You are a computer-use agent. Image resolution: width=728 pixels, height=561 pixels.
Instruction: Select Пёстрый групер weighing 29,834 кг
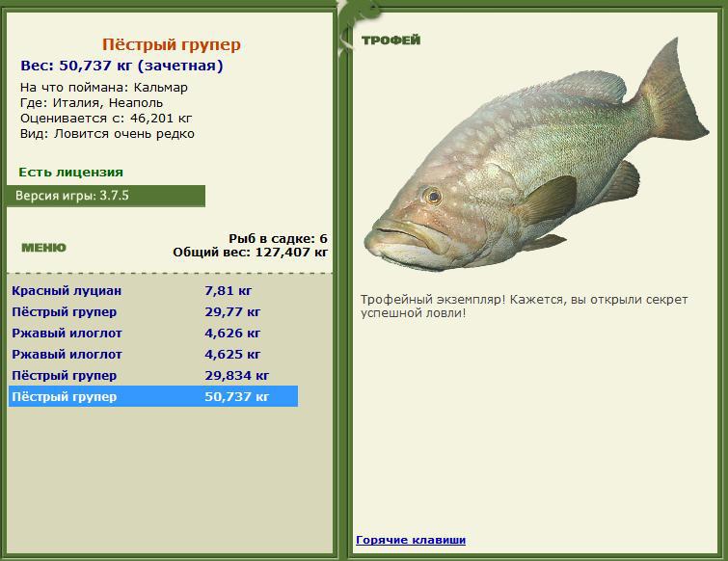click(x=153, y=375)
